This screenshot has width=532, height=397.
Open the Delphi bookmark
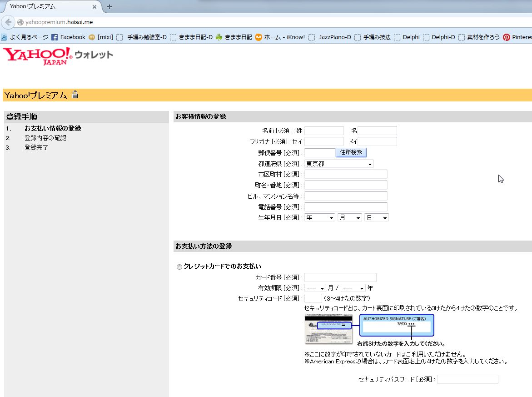click(x=407, y=37)
